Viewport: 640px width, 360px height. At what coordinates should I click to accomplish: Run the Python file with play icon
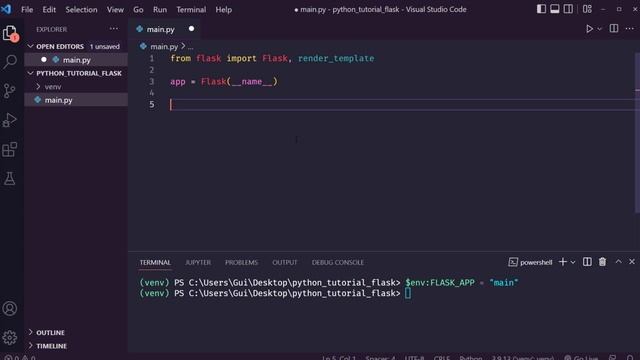tap(589, 29)
